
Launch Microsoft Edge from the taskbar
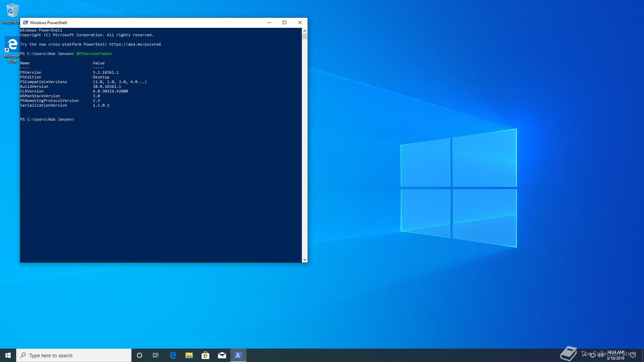173,355
